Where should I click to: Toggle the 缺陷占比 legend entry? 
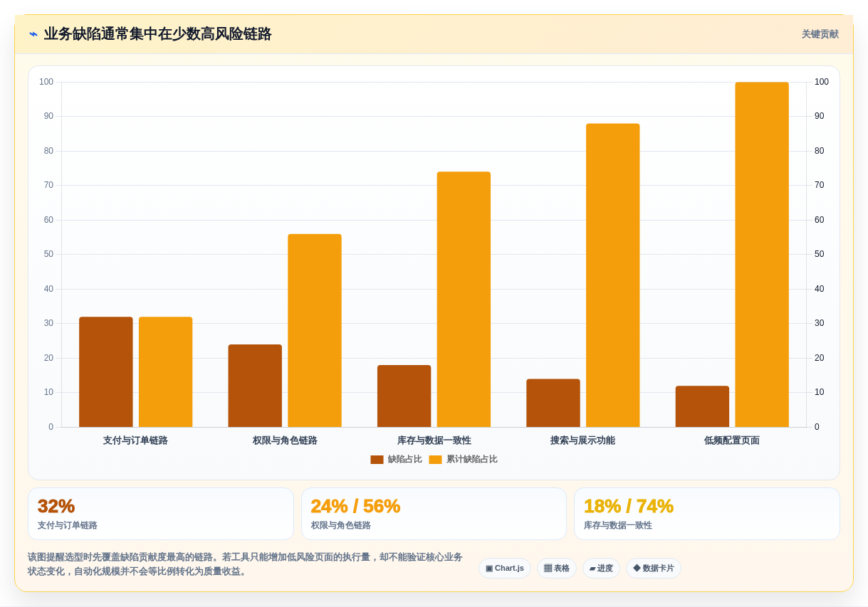396,460
